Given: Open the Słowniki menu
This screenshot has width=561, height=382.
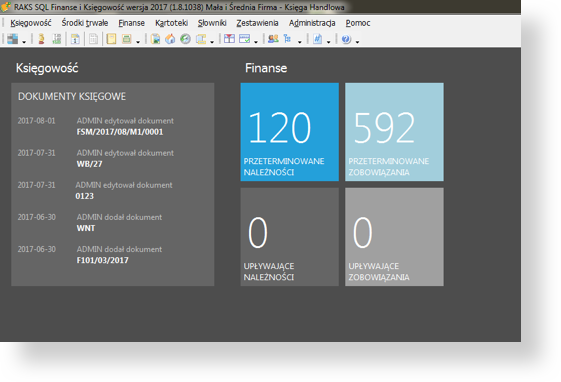Looking at the screenshot, I should click(212, 23).
